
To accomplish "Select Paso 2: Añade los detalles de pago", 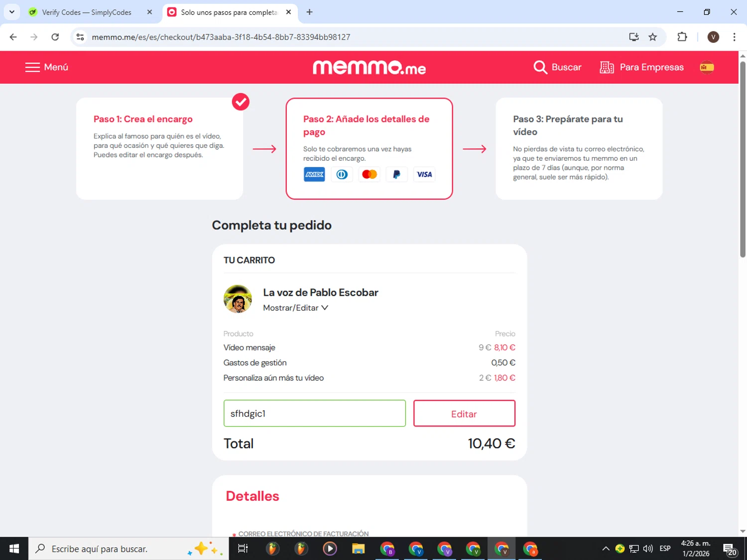I will (x=369, y=148).
